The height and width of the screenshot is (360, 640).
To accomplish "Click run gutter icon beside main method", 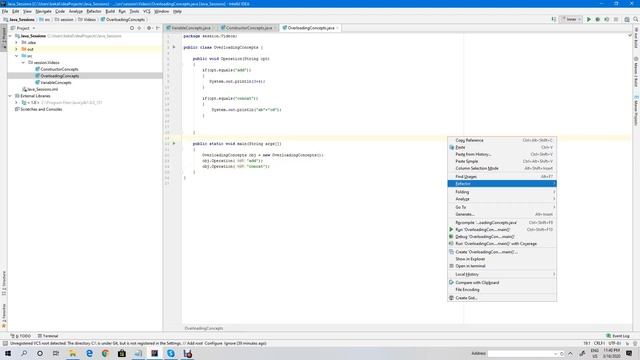I will click(x=174, y=143).
